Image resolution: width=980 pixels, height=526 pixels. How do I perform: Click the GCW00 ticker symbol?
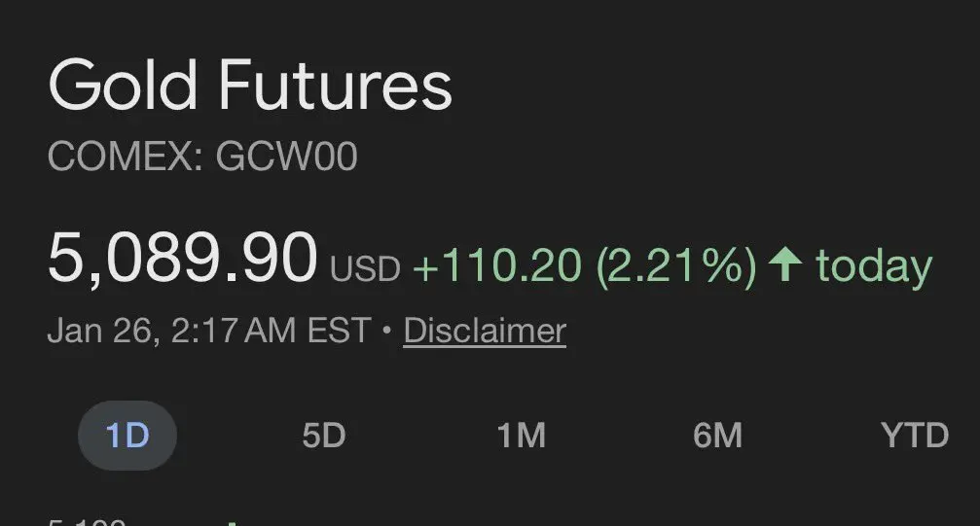coord(286,157)
